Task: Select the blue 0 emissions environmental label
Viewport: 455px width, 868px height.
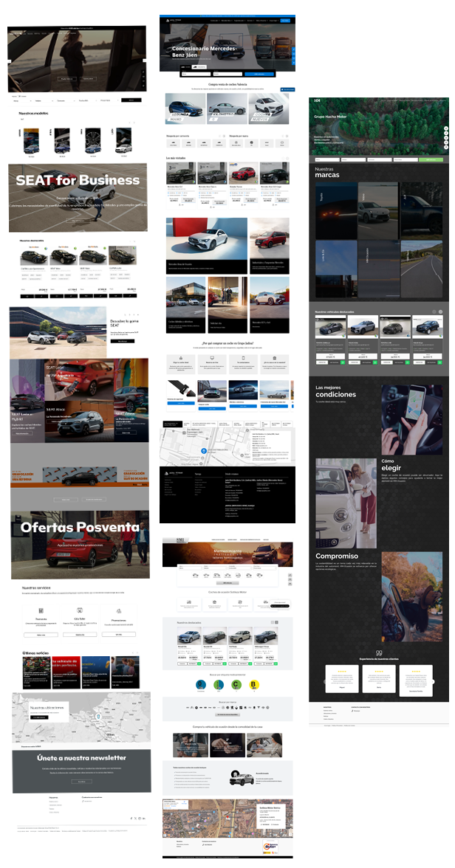Action: tap(201, 685)
